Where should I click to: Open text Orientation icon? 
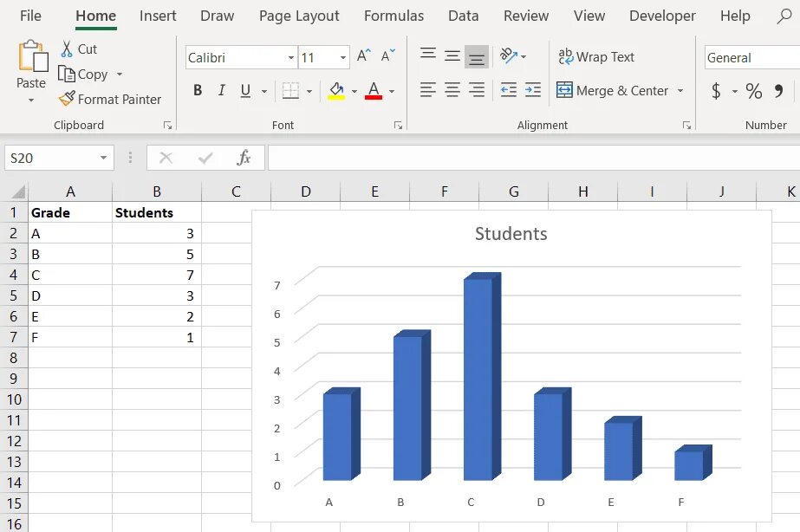[509, 55]
